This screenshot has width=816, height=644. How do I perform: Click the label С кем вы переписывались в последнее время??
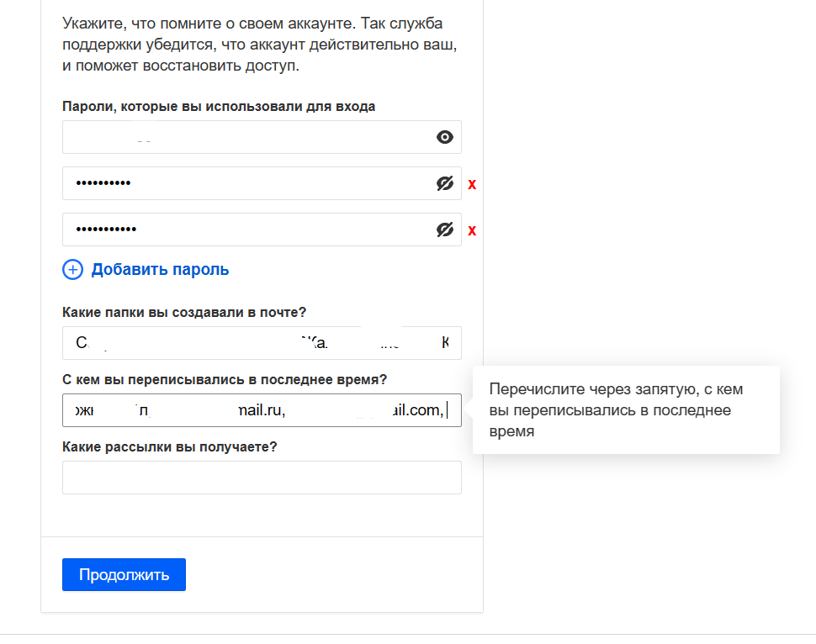225,380
